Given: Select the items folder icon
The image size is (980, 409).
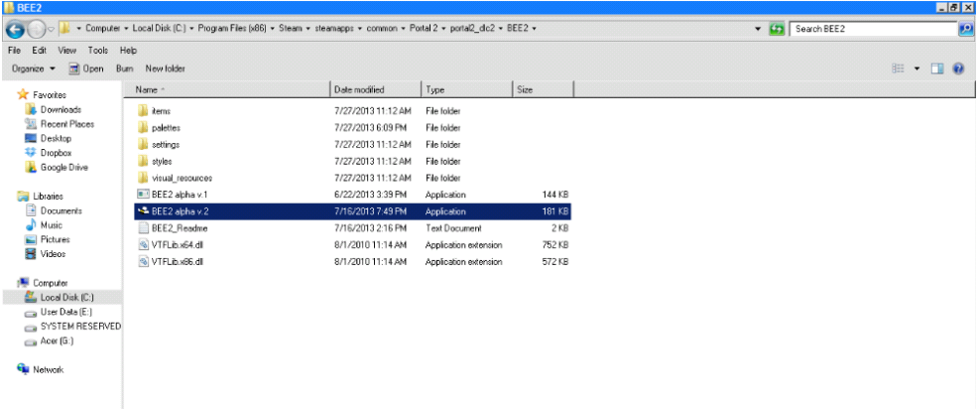Looking at the screenshot, I should coord(143,111).
